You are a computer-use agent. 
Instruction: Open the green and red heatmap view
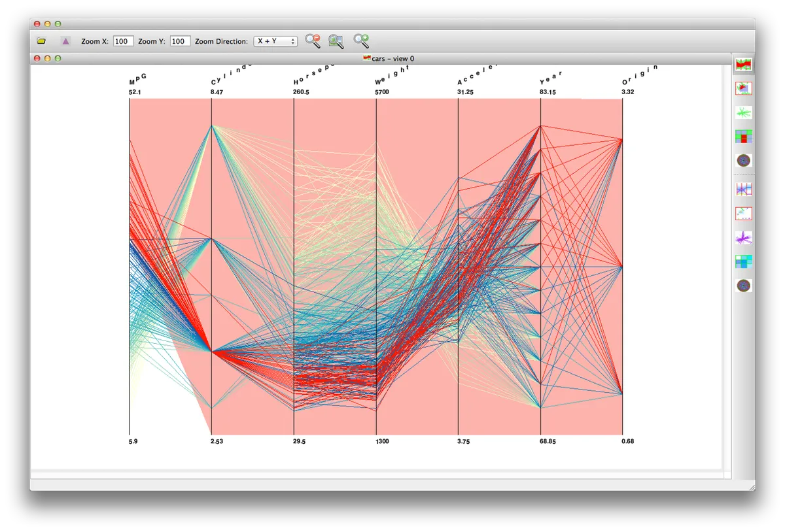pyautogui.click(x=744, y=137)
